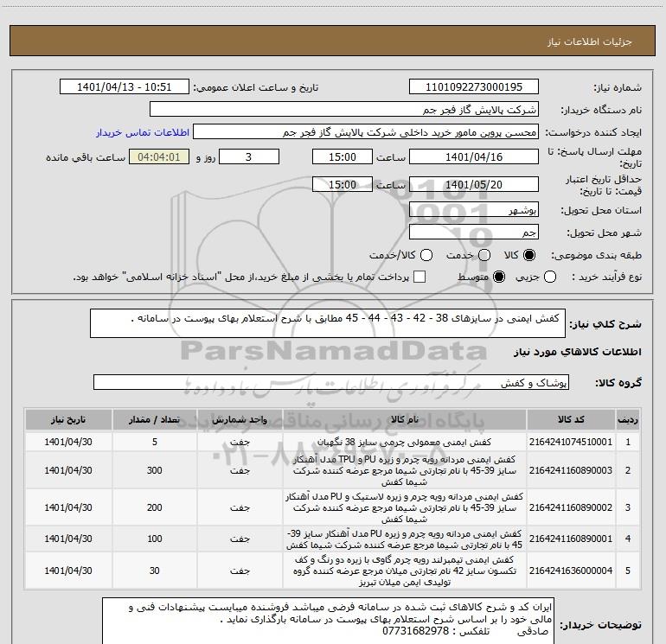Viewport: 666px width, 644px height.
Task: Click delivery city field جم
Action: 474,232
